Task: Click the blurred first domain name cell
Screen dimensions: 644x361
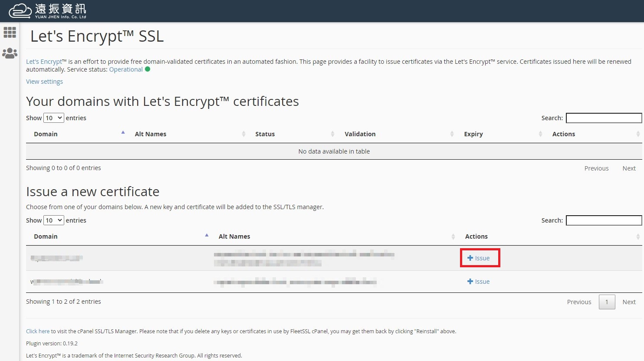Action: point(56,258)
